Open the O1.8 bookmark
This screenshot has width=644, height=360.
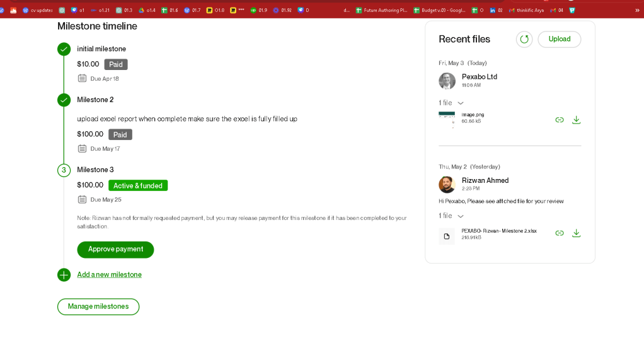216,10
